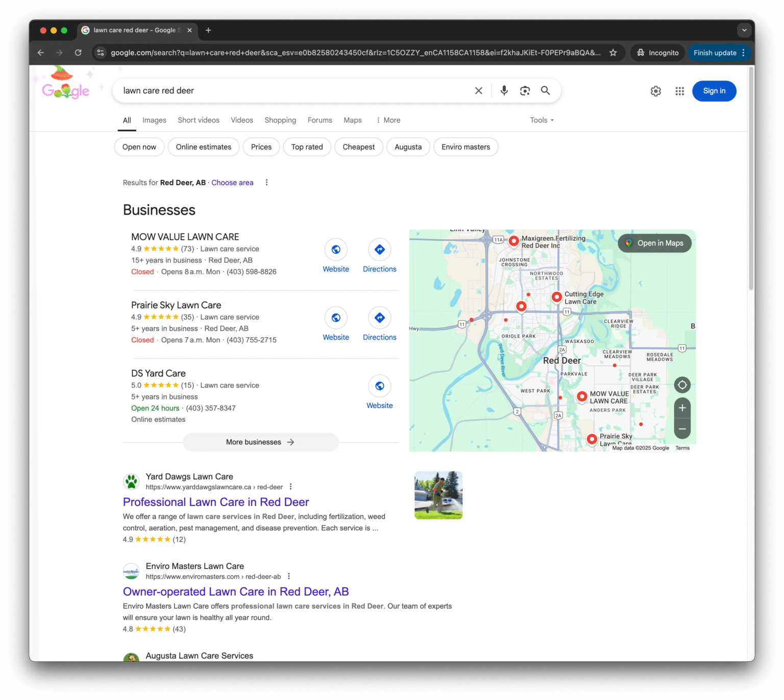Open the tab search dropdown arrow
Image resolution: width=784 pixels, height=700 pixels.
pos(744,30)
